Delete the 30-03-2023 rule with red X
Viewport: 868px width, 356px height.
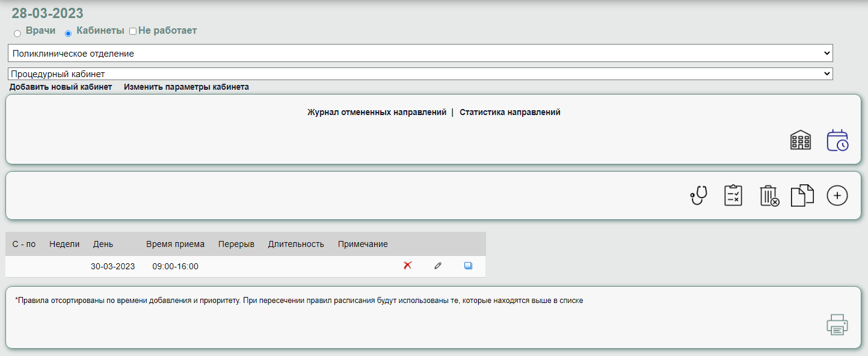[x=407, y=266]
